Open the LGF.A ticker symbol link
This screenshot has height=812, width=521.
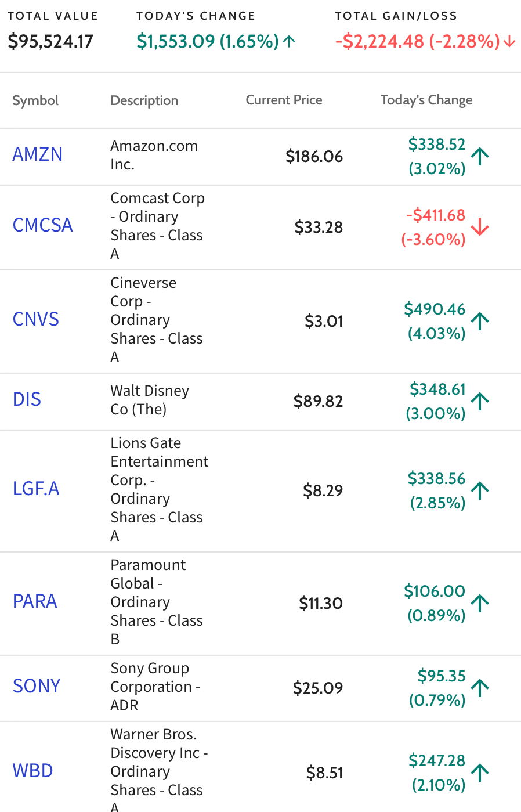pos(36,489)
